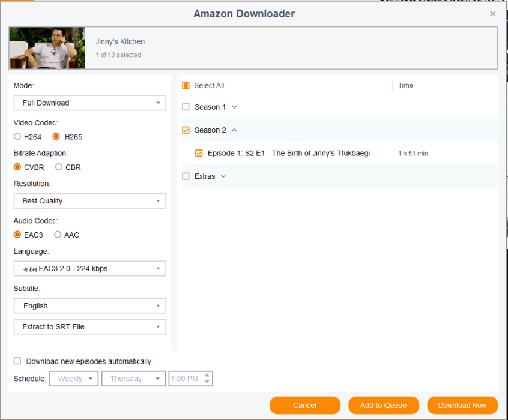Click the Download Now button
The width and height of the screenshot is (508, 420).
coord(462,405)
